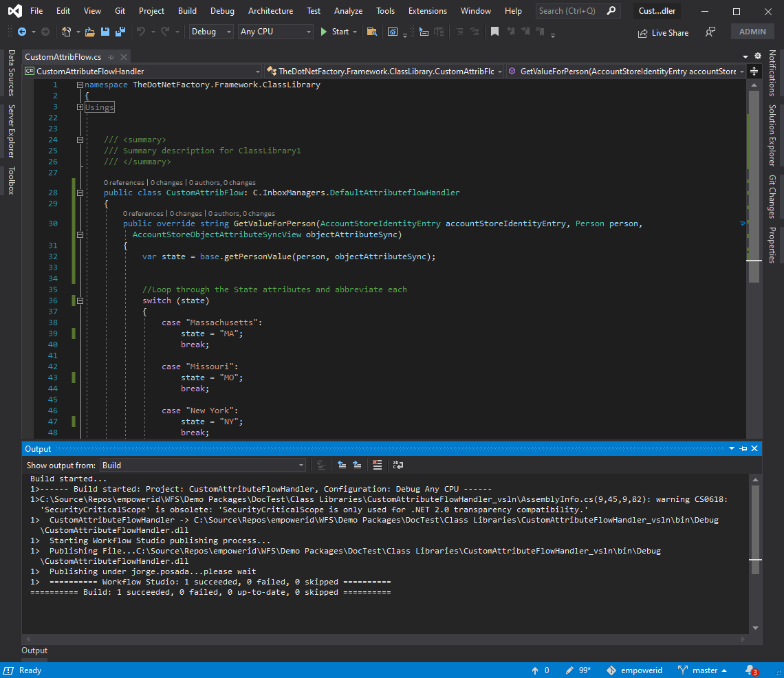Viewport: 784px width, 678px height.
Task: Select the CustomAttribFlow.cs document tab
Action: (x=63, y=56)
